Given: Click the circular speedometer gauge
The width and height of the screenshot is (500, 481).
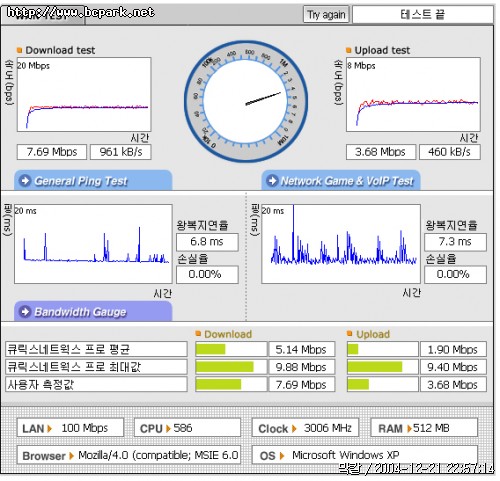Looking at the screenshot, I should tap(246, 101).
